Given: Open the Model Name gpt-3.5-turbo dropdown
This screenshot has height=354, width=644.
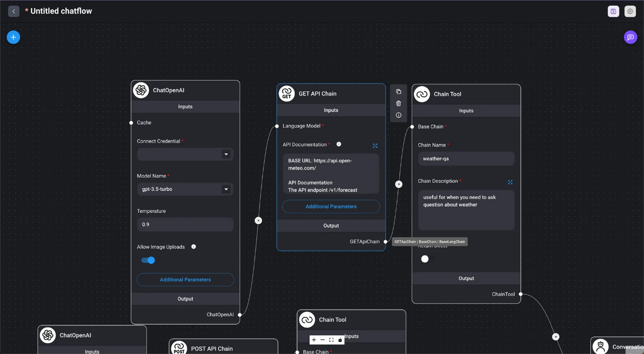Looking at the screenshot, I should point(185,189).
